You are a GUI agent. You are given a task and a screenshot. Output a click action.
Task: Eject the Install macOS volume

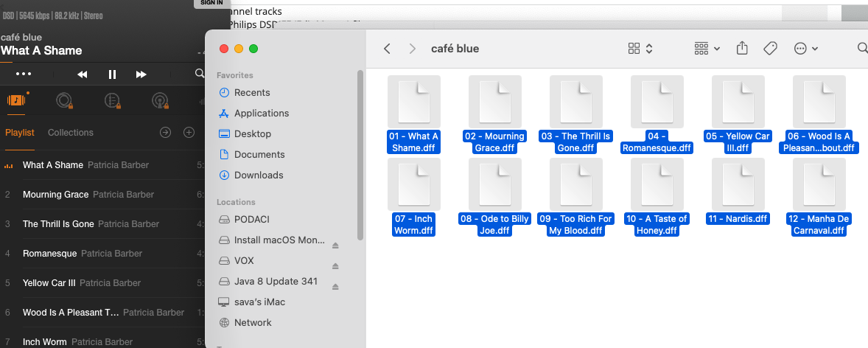pyautogui.click(x=335, y=246)
